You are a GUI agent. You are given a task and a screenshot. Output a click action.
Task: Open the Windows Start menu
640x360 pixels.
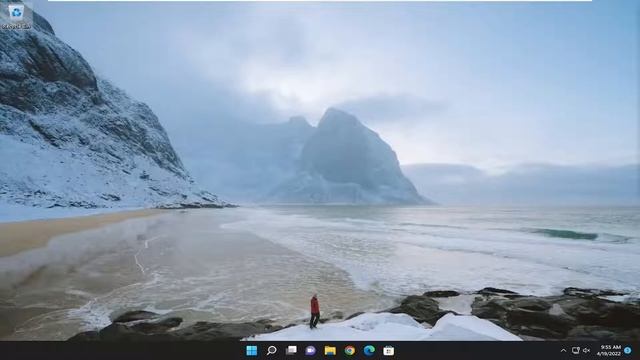point(252,351)
